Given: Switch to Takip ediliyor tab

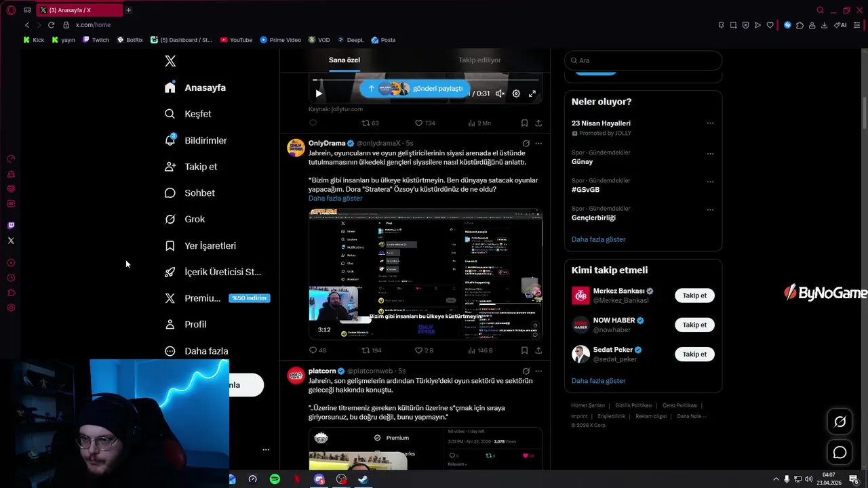Looking at the screenshot, I should point(479,60).
